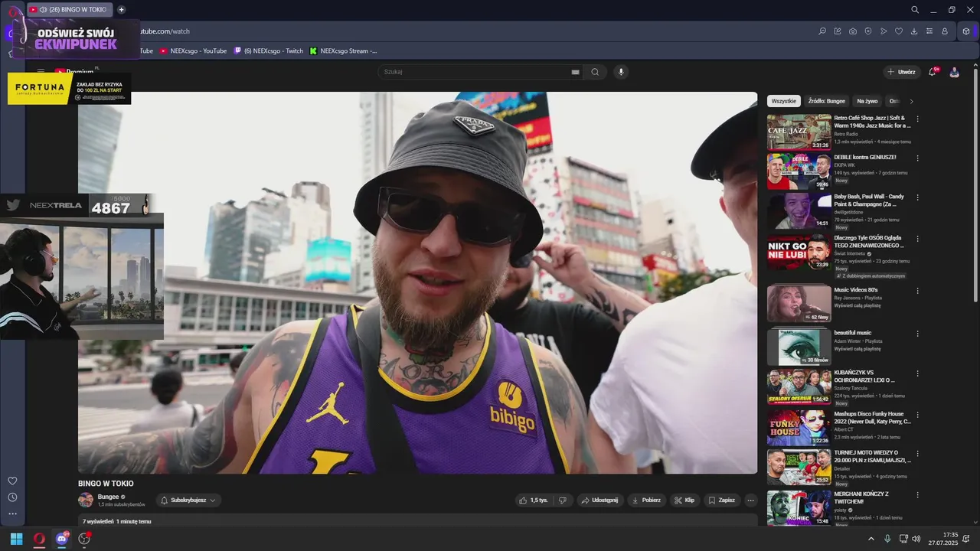The image size is (980, 551).
Task: Open Opera profile account icon
Action: click(945, 31)
